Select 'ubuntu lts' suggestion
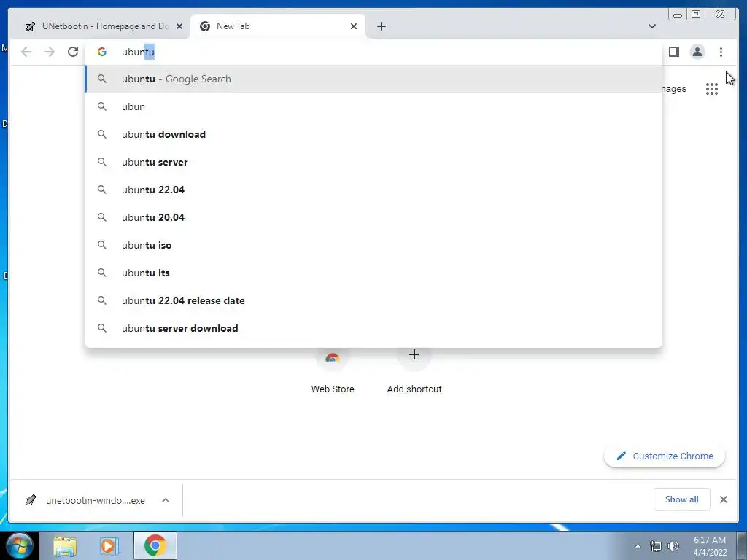Viewport: 747px width, 560px height. (x=373, y=273)
